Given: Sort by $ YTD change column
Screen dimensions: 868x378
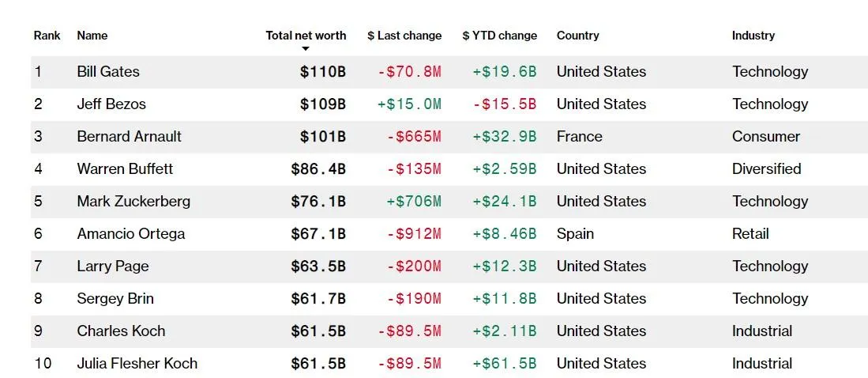Looking at the screenshot, I should pyautogui.click(x=499, y=36).
